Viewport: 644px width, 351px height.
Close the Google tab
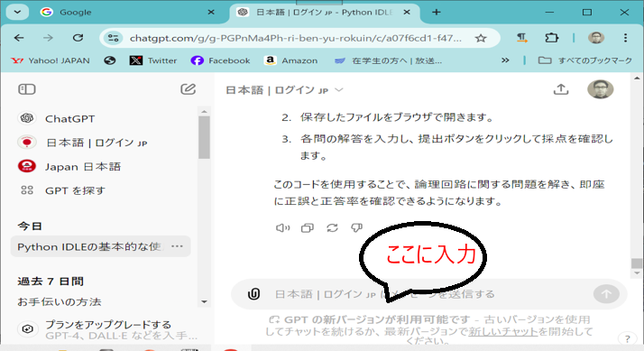pos(211,13)
